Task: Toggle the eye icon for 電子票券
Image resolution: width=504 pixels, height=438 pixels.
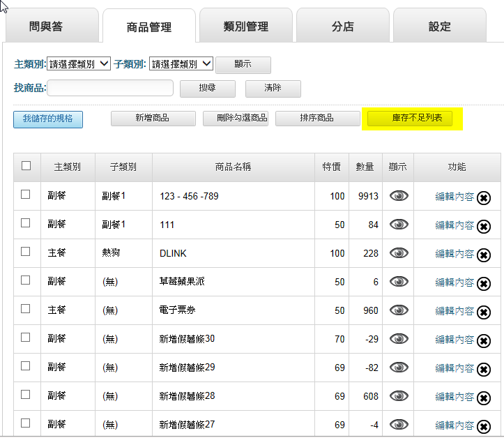Action: tap(399, 310)
